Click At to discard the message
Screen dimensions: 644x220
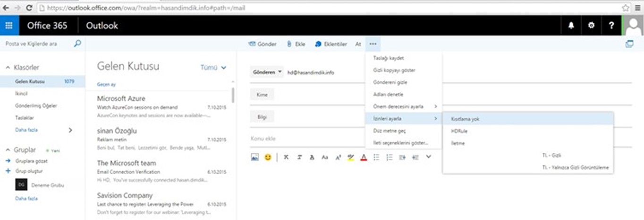click(358, 44)
